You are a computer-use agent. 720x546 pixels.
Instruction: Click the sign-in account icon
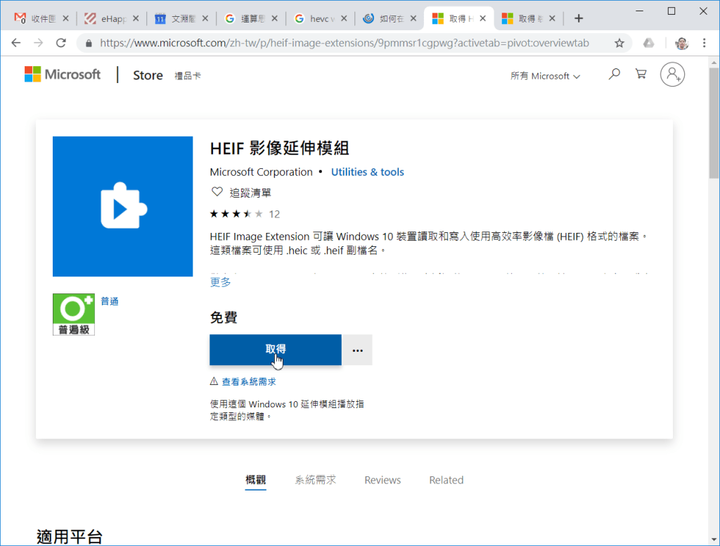[672, 74]
